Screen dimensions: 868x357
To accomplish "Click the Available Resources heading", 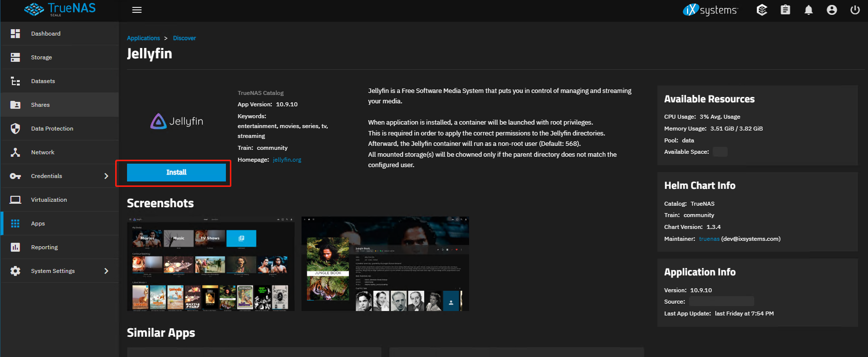I will pyautogui.click(x=709, y=99).
